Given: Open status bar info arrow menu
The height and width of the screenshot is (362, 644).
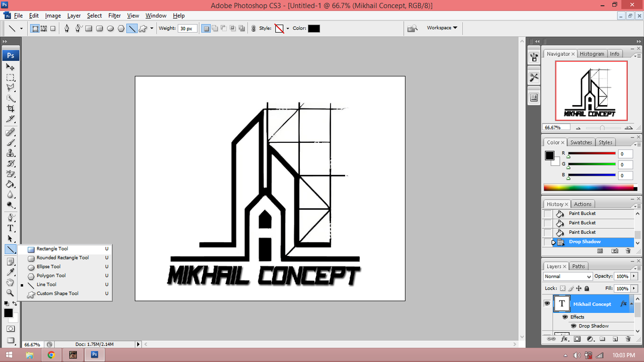Looking at the screenshot, I should [138, 344].
